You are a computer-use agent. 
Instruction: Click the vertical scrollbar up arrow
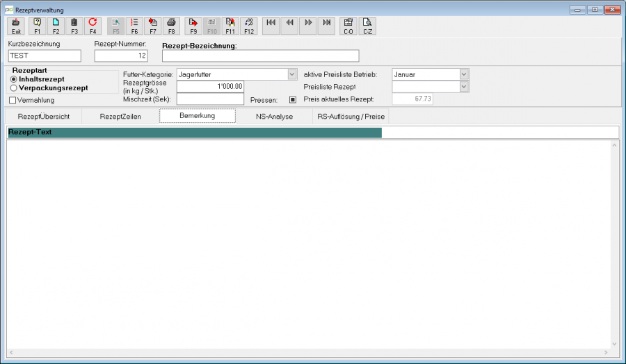pyautogui.click(x=614, y=145)
